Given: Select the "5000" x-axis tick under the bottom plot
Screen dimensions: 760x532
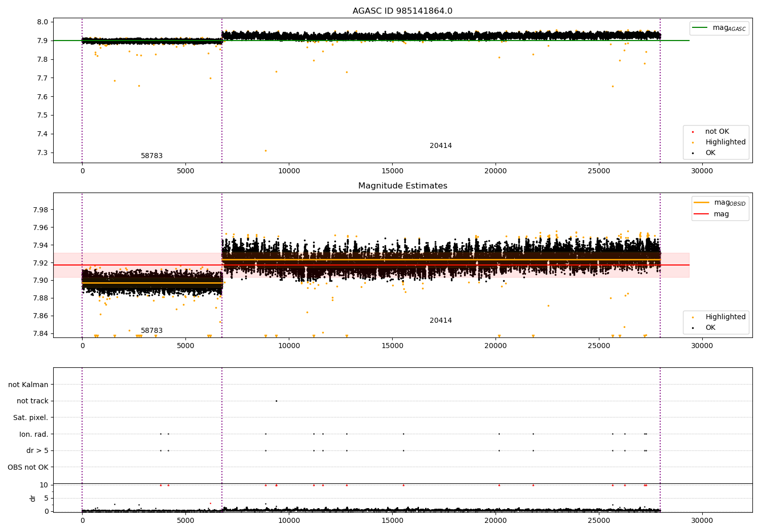Looking at the screenshot, I should 185,521.
